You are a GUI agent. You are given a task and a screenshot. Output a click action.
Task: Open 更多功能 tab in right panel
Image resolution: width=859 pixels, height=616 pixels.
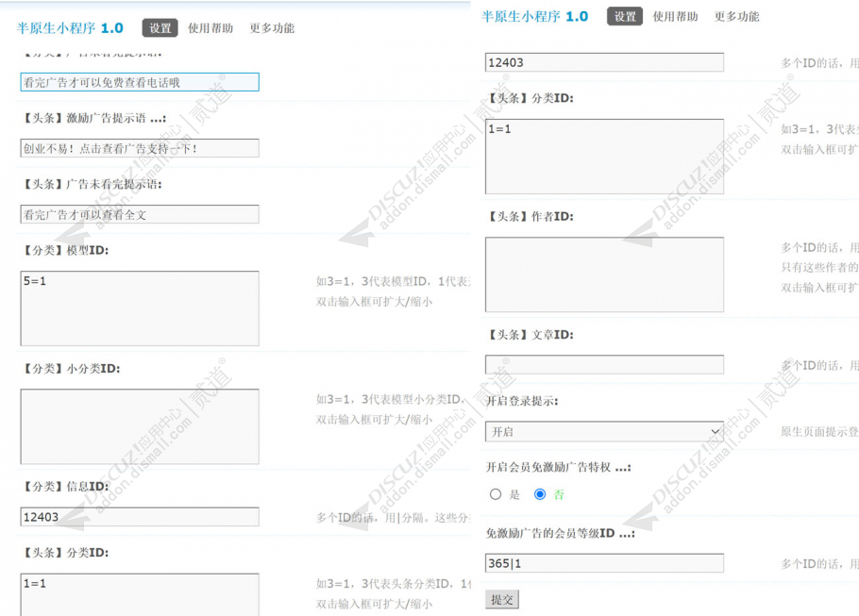coord(736,16)
